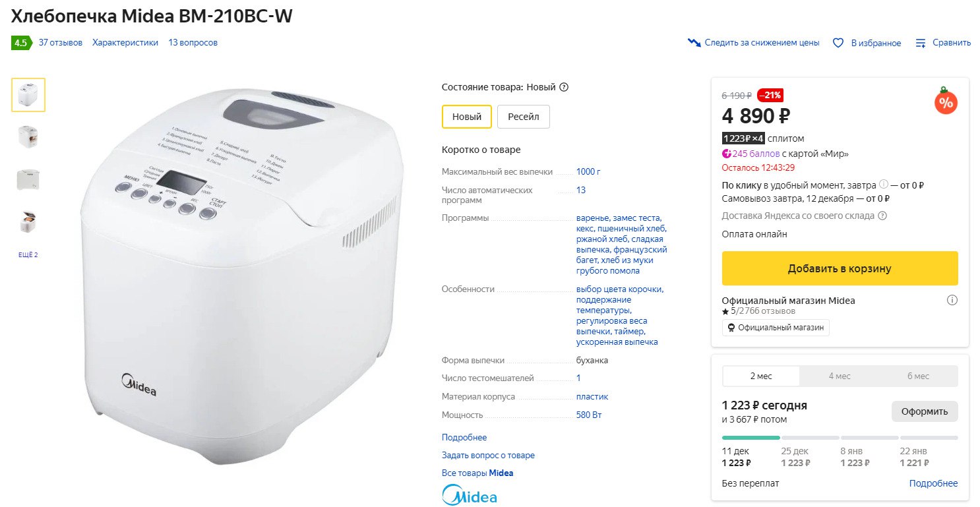Open installment details via "Подробнее" link

[x=933, y=484]
